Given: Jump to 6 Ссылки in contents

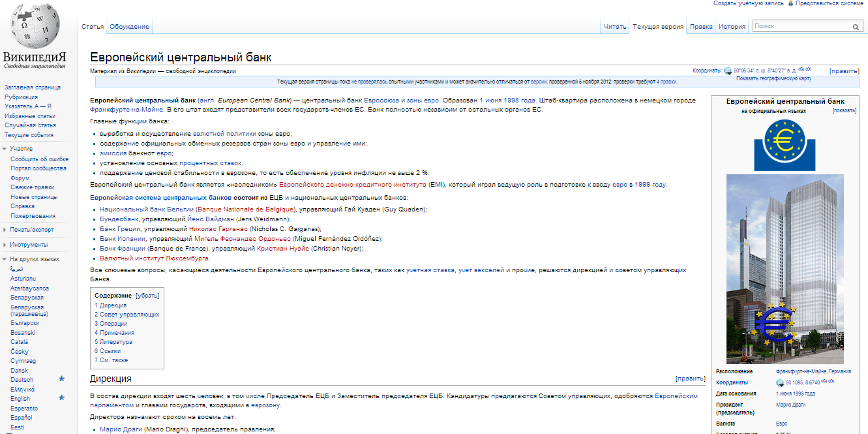Looking at the screenshot, I should click(108, 351).
